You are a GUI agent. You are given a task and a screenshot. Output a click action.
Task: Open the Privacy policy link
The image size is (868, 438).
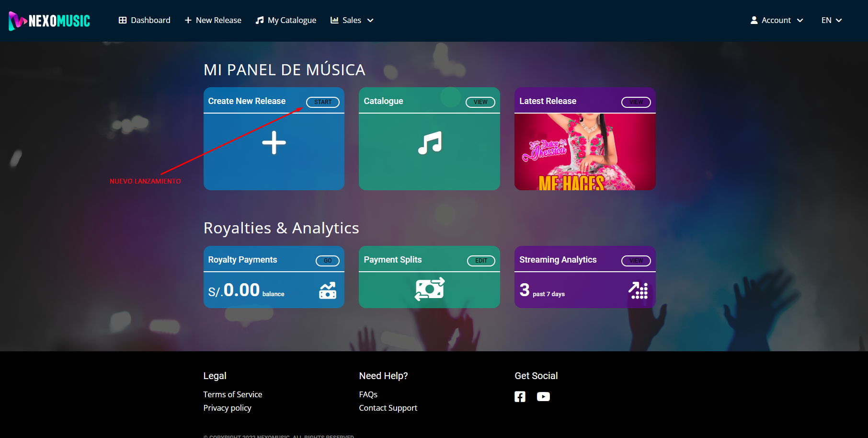[x=227, y=408]
